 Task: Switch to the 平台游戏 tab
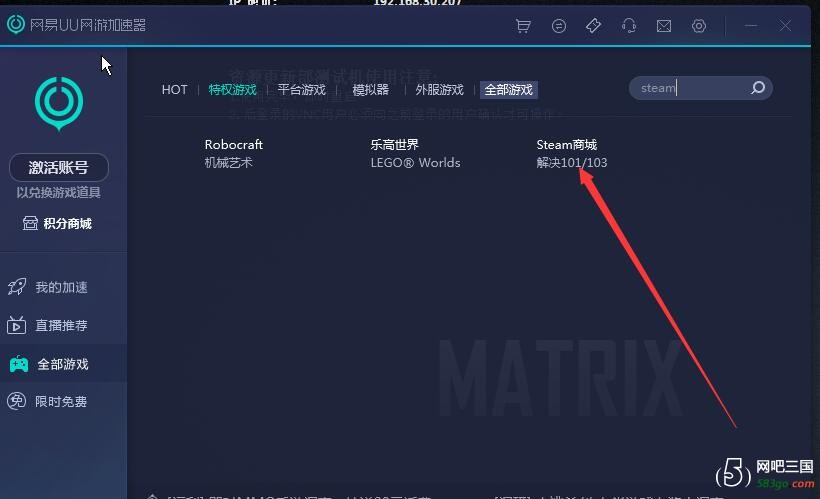click(302, 89)
